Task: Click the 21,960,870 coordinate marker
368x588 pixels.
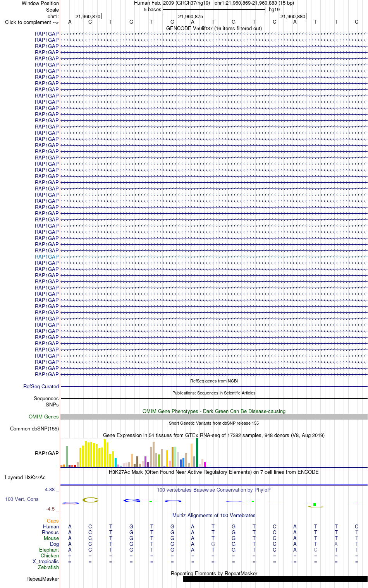Action: tap(88, 17)
